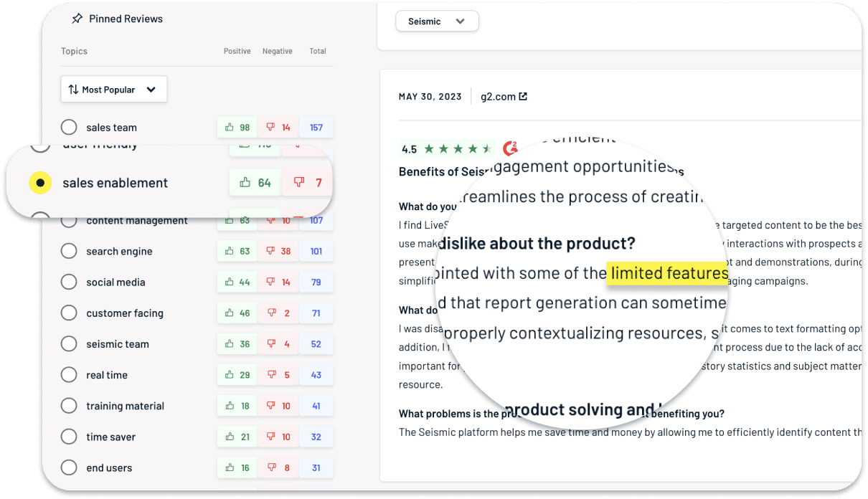Open the Most Popular sort dropdown
868x499 pixels.
tap(114, 90)
